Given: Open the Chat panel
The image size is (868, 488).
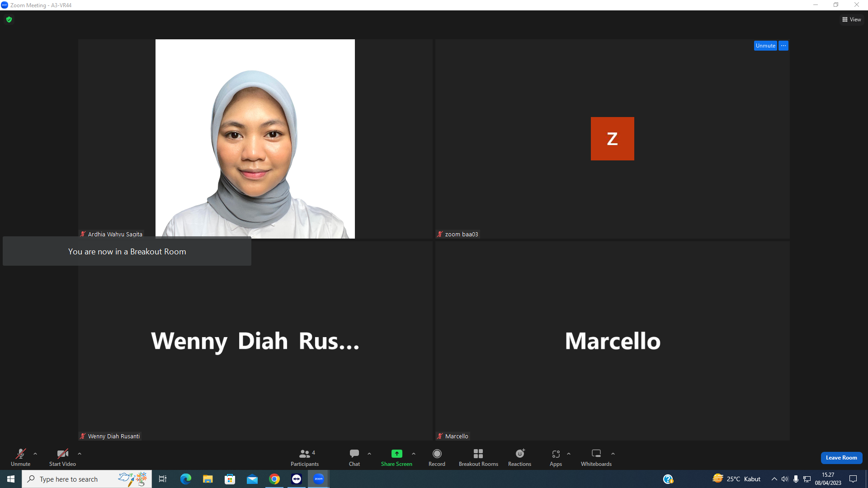Looking at the screenshot, I should click(x=354, y=457).
